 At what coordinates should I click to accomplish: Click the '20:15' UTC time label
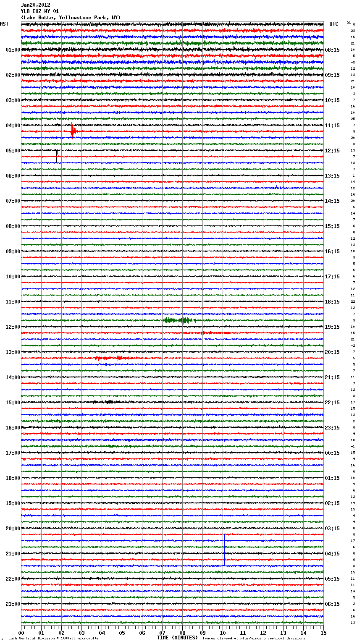pos(332,352)
